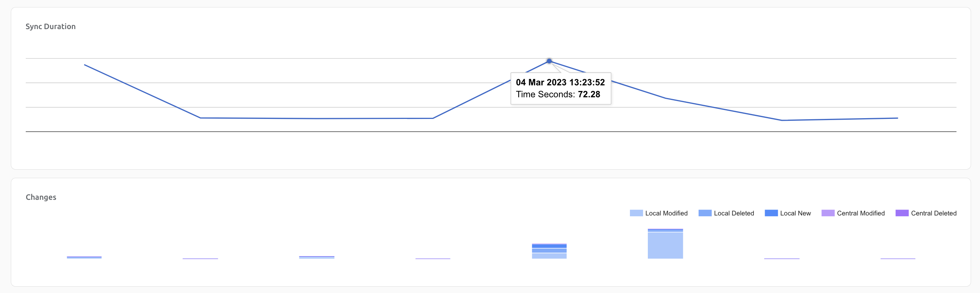Click the tooltip's 72.28 Time Seconds value
This screenshot has width=980, height=293.
click(x=589, y=94)
